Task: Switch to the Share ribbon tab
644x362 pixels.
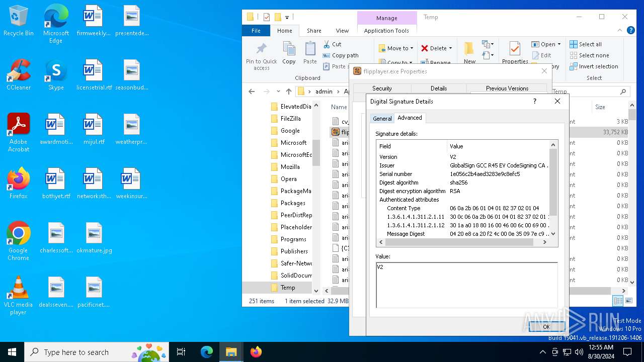Action: (314, 31)
